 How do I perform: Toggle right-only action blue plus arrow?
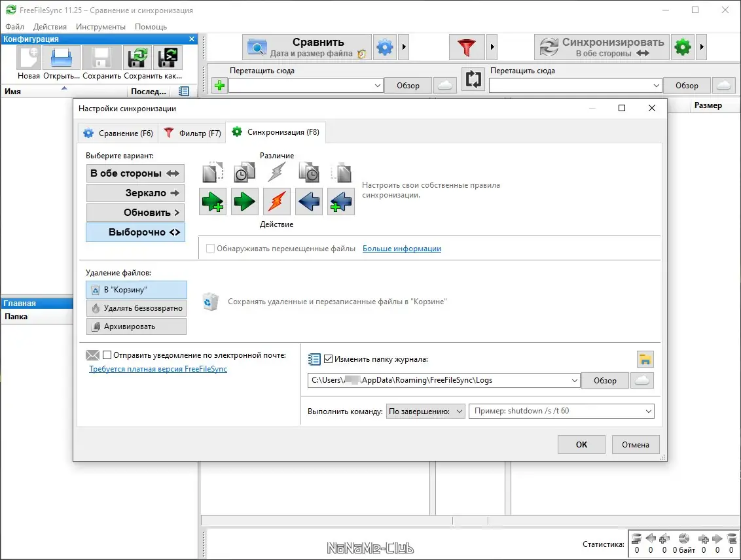click(341, 201)
